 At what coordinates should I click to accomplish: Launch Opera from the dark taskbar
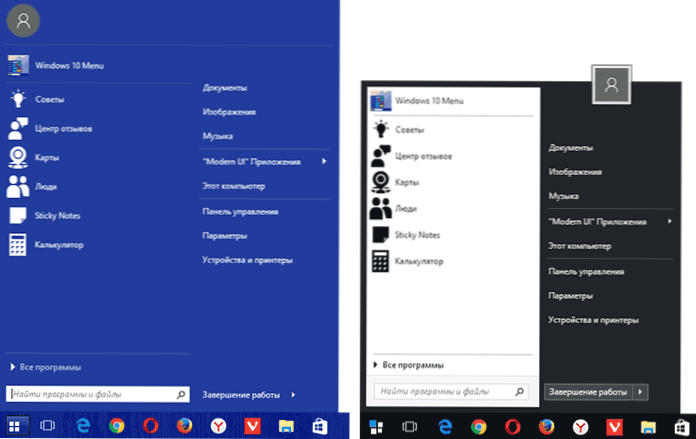[x=513, y=427]
